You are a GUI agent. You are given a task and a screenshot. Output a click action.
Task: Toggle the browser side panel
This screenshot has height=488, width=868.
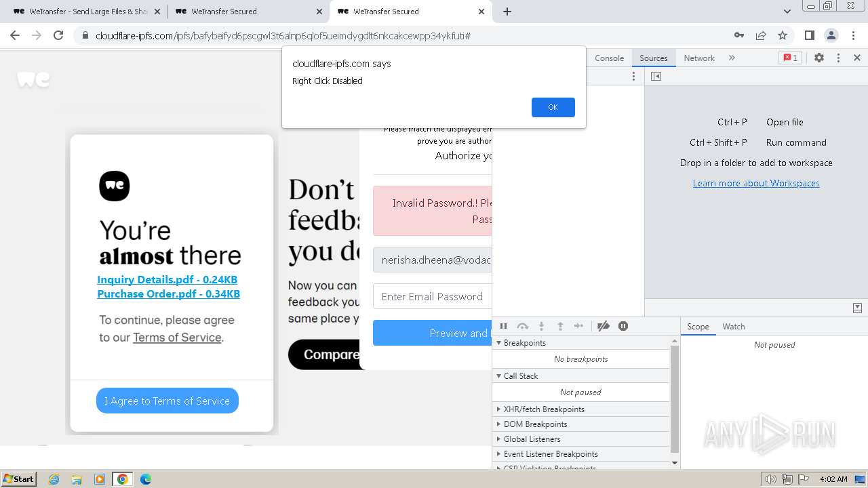809,35
